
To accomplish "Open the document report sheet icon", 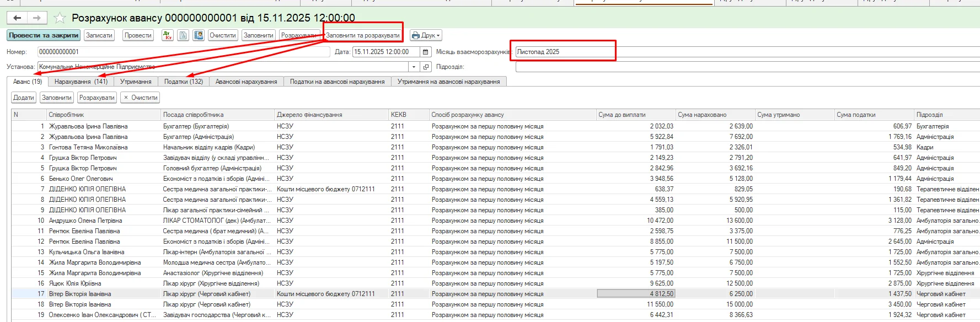I will [x=183, y=35].
